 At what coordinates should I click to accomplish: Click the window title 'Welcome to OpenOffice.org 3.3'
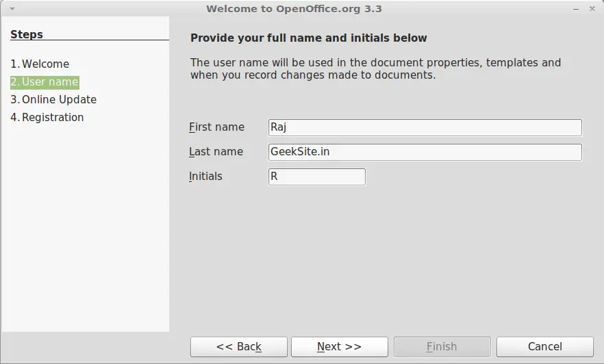(294, 9)
